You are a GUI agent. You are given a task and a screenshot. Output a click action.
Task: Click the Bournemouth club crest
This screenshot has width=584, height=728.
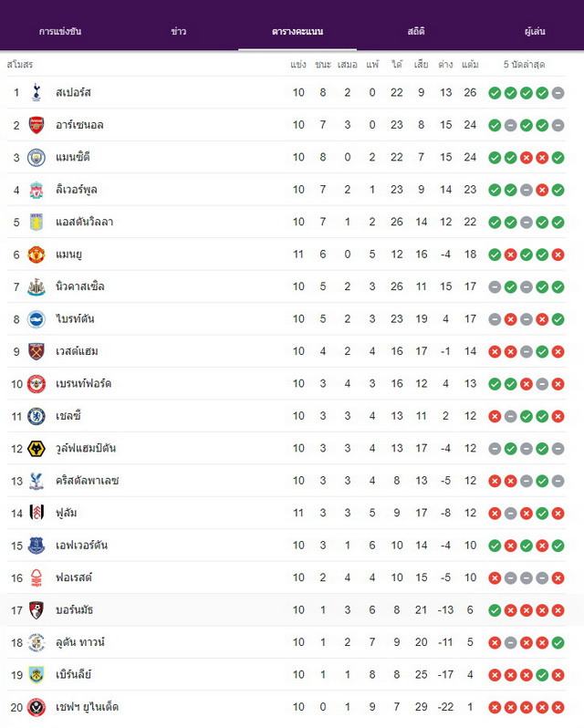pos(36,610)
